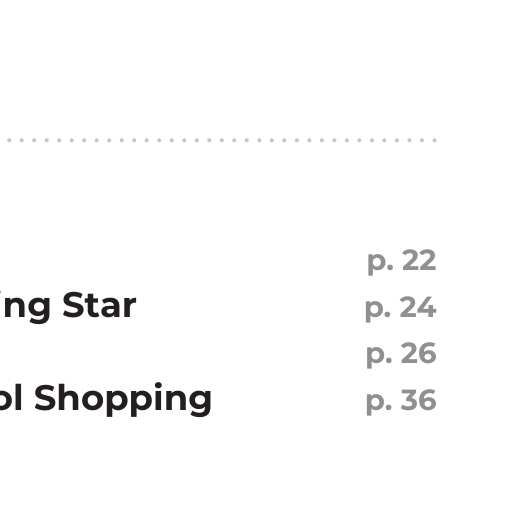The image size is (512, 512).
Task: Click the capital S in Star
Action: (72, 305)
